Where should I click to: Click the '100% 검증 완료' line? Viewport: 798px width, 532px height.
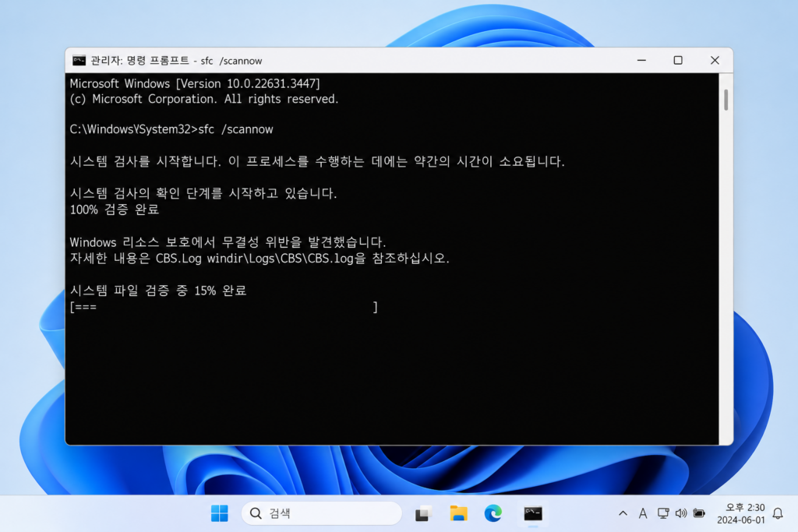pyautogui.click(x=115, y=210)
